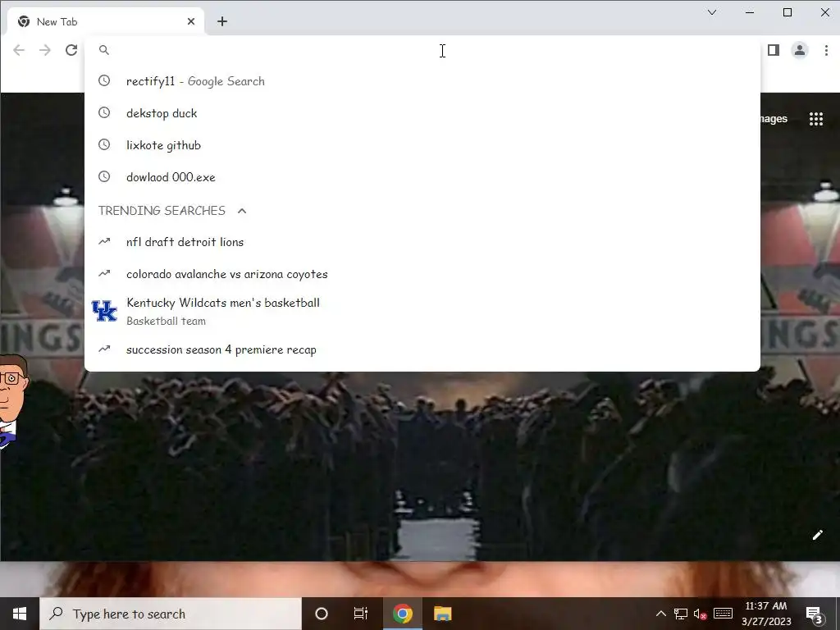840x630 pixels.
Task: Click trending arrow beside succession season
Action: coord(104,349)
